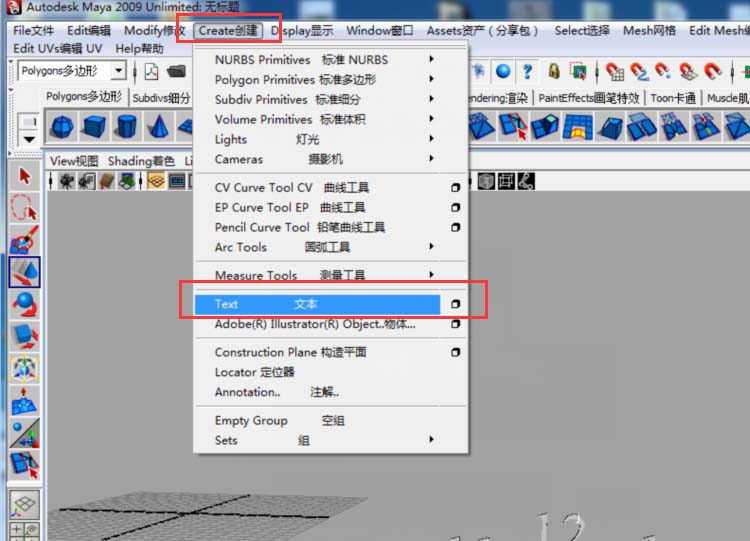
Task: Expand NURBS Primitives submenu arrow
Action: coord(431,59)
